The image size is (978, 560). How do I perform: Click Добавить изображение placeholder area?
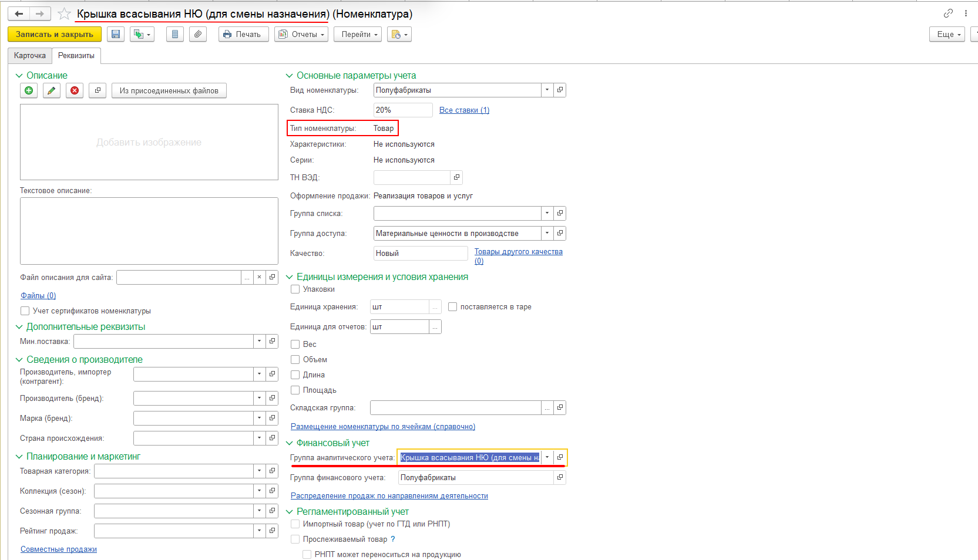149,142
